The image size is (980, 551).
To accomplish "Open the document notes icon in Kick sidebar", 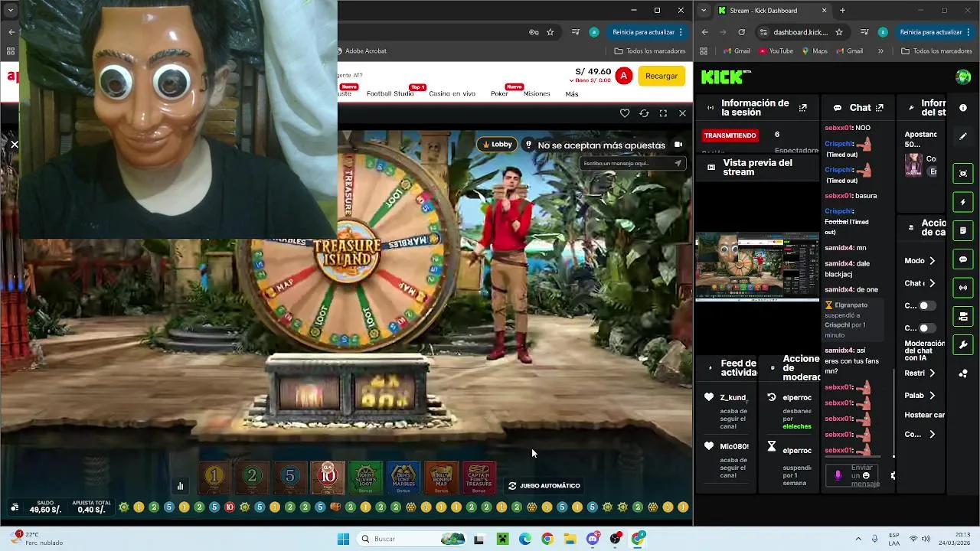I will click(x=963, y=230).
